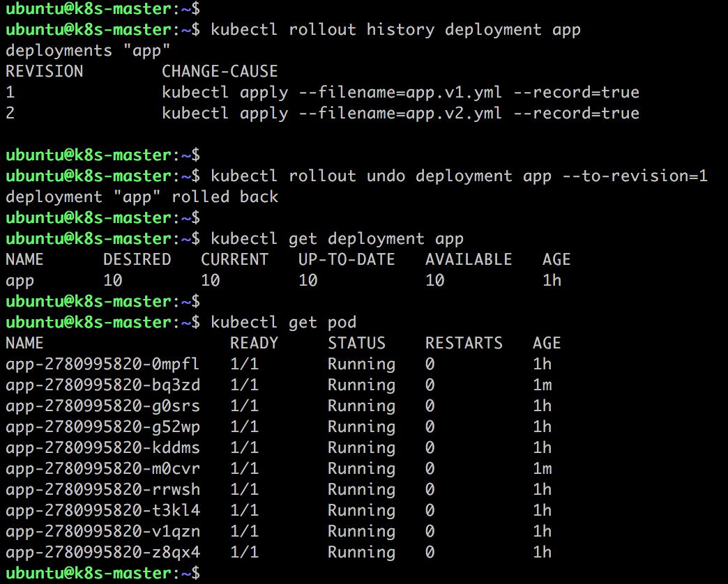Click the kubectl rollout history deployment command
Image resolution: width=728 pixels, height=584 pixels.
(395, 30)
